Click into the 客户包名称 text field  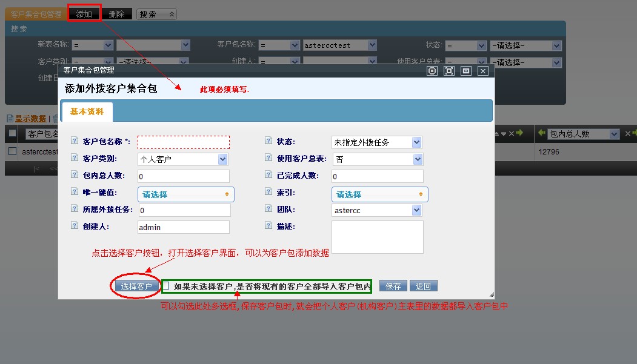[x=184, y=142]
